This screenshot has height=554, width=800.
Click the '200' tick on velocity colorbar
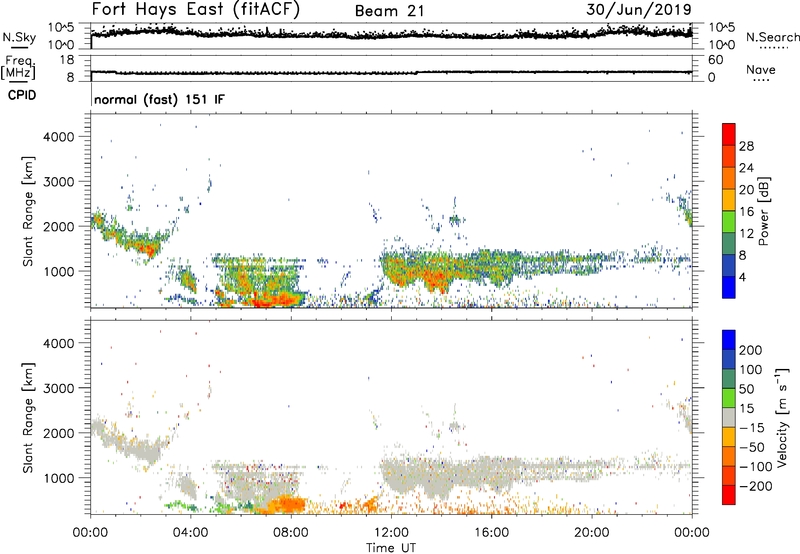(x=750, y=350)
